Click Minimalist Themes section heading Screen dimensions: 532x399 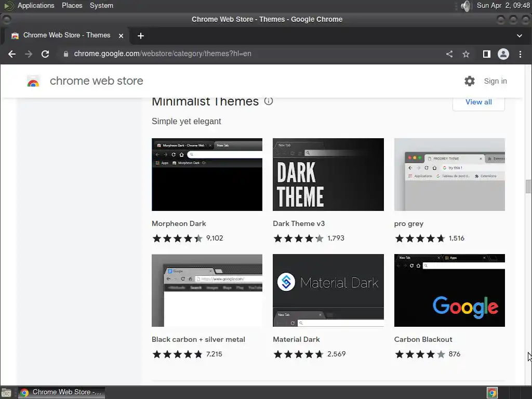coord(205,101)
